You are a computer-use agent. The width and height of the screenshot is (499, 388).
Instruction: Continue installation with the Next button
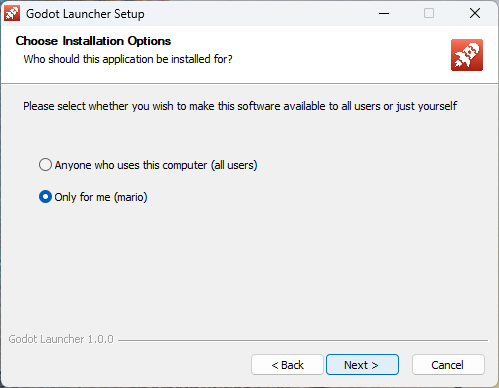(362, 365)
